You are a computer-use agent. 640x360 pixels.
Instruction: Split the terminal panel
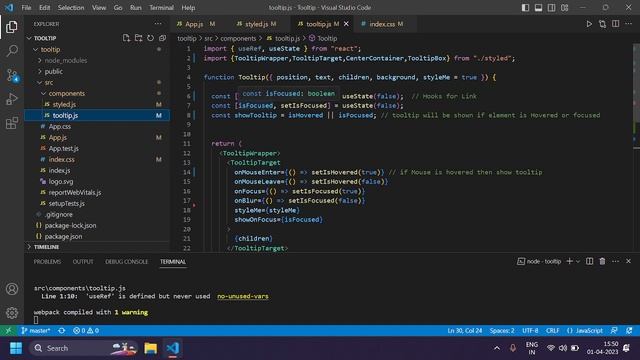pyautogui.click(x=589, y=261)
